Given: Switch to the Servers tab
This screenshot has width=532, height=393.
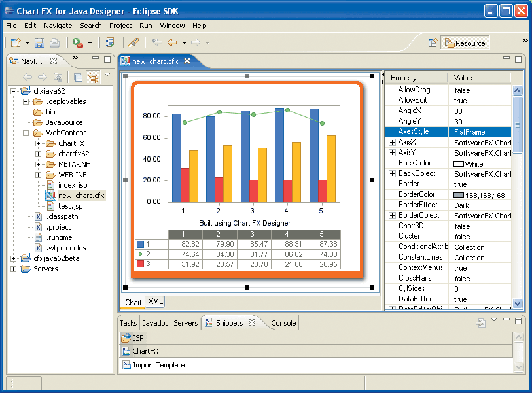Looking at the screenshot, I should 186,323.
